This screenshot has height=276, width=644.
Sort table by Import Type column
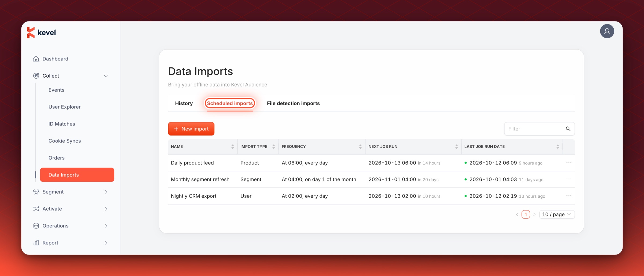coord(273,147)
